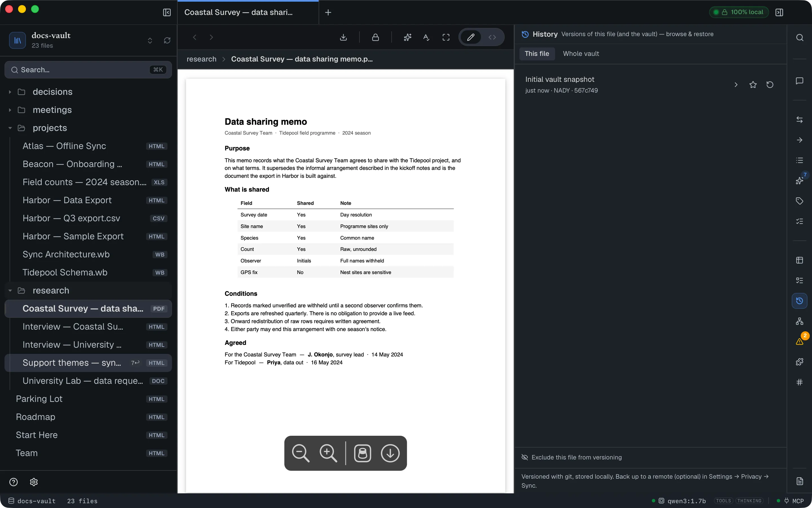
Task: Star the Initial vault snapshot version
Action: click(x=753, y=85)
